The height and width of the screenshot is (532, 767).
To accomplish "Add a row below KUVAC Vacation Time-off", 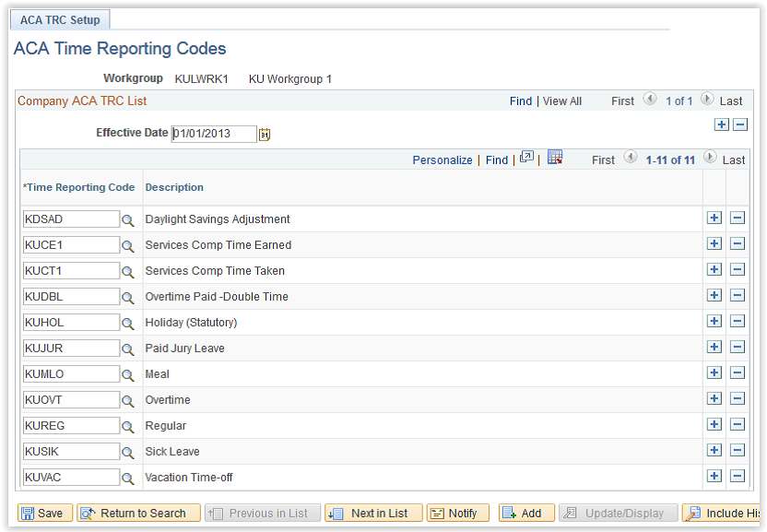I will 714,476.
